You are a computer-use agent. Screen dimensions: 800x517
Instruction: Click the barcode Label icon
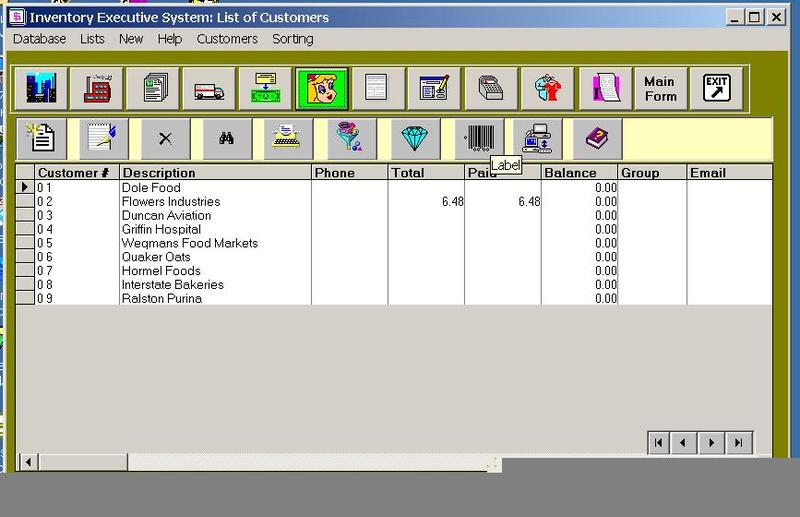pyautogui.click(x=479, y=138)
